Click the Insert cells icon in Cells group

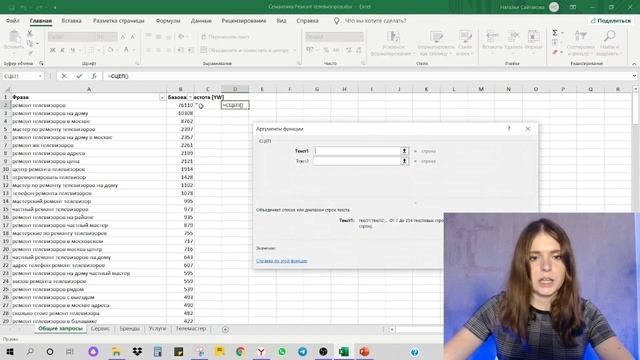[492, 36]
